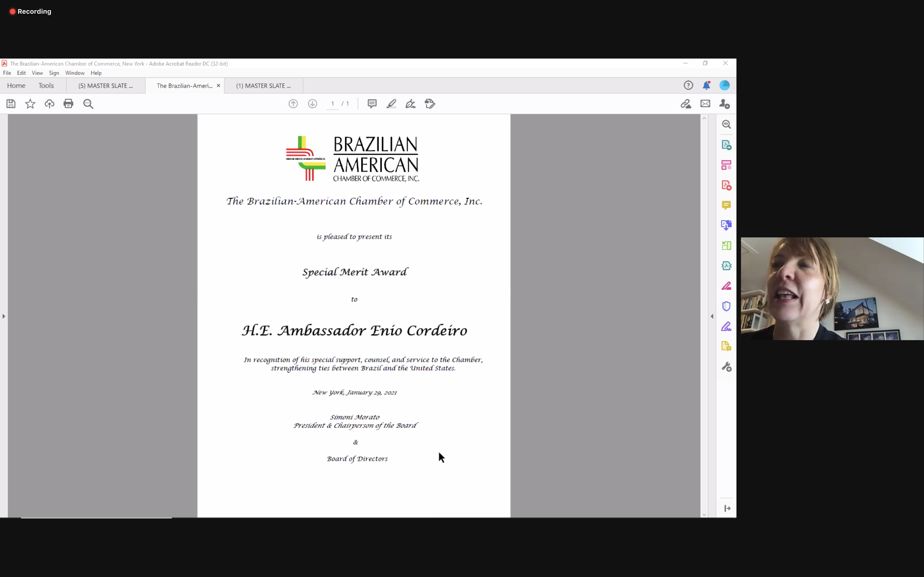Click the page number input field
Screen dimensions: 924x577
click(332, 104)
